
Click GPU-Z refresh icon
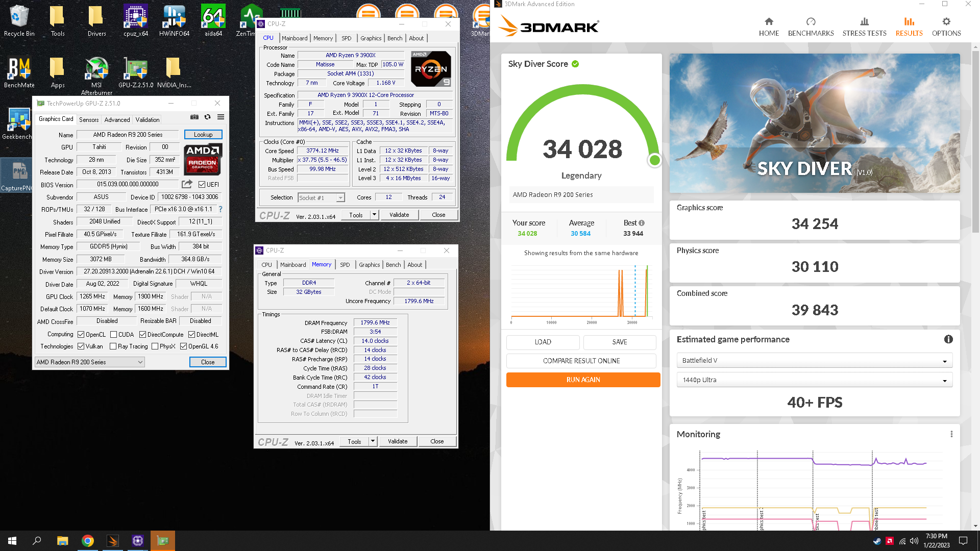pos(207,117)
